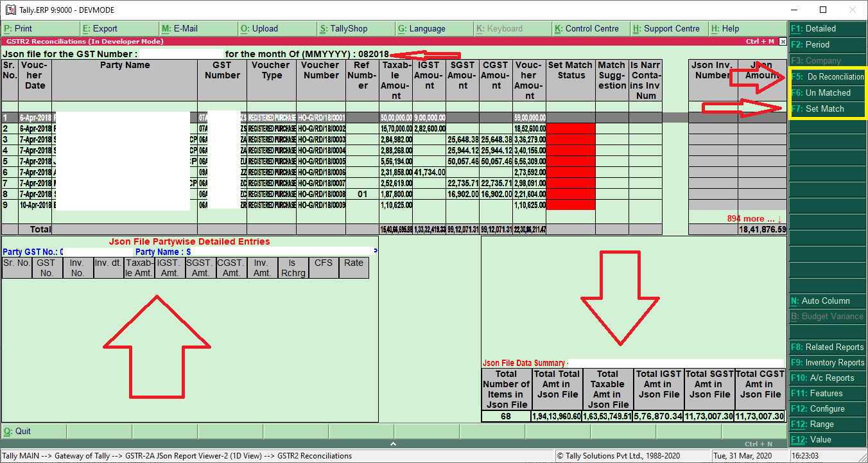Click N: Auto Column button
This screenshot has height=463, width=868.
[828, 301]
